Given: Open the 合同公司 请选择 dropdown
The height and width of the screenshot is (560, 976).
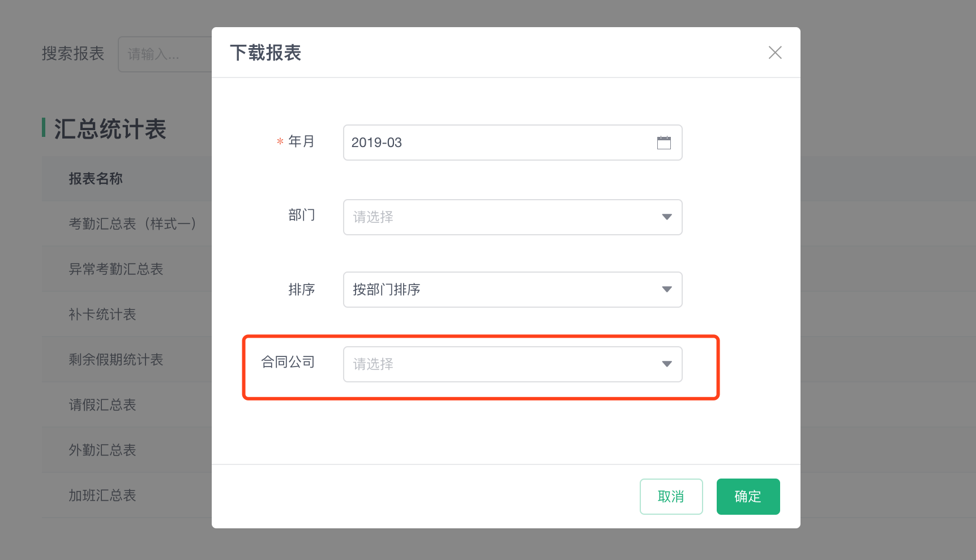Looking at the screenshot, I should click(x=512, y=364).
